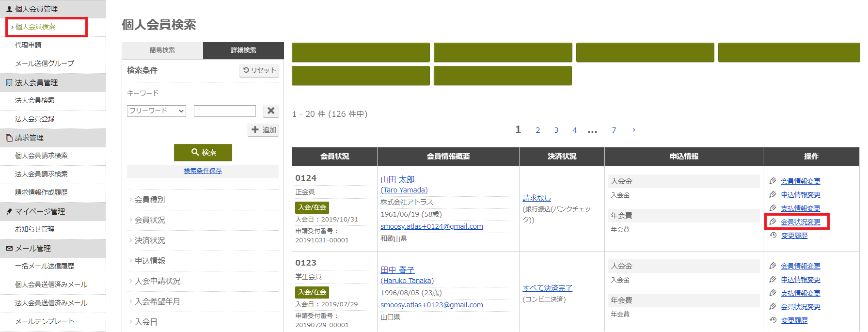
Task: Click the 請求管理 document icon
Action: 9,138
